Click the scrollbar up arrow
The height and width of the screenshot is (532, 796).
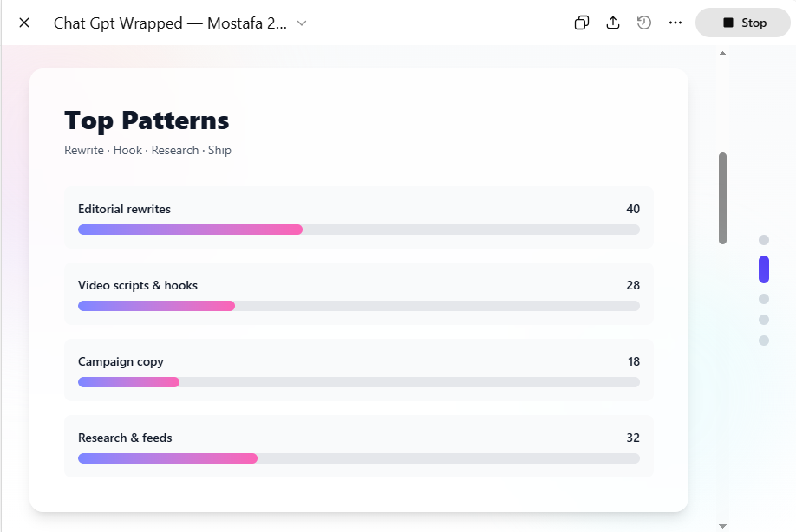click(x=722, y=54)
